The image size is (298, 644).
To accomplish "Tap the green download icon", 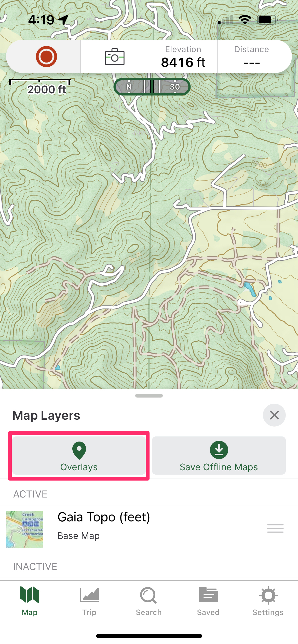I will tap(219, 450).
